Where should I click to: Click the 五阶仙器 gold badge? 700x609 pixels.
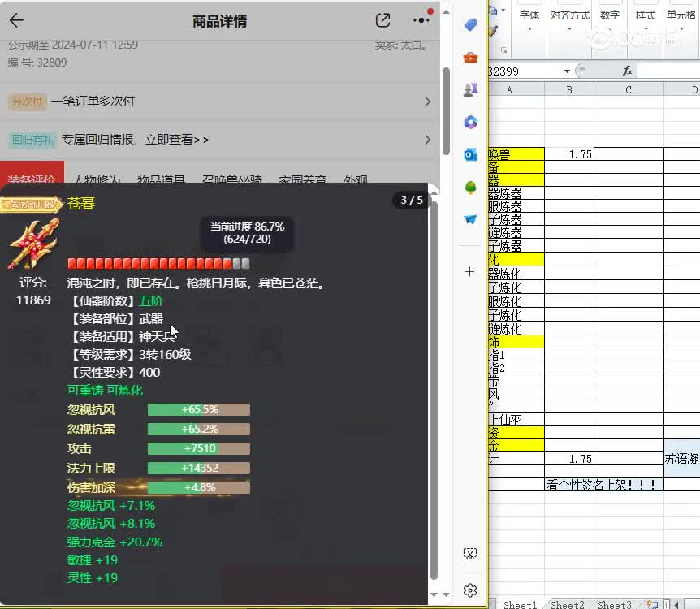point(32,205)
